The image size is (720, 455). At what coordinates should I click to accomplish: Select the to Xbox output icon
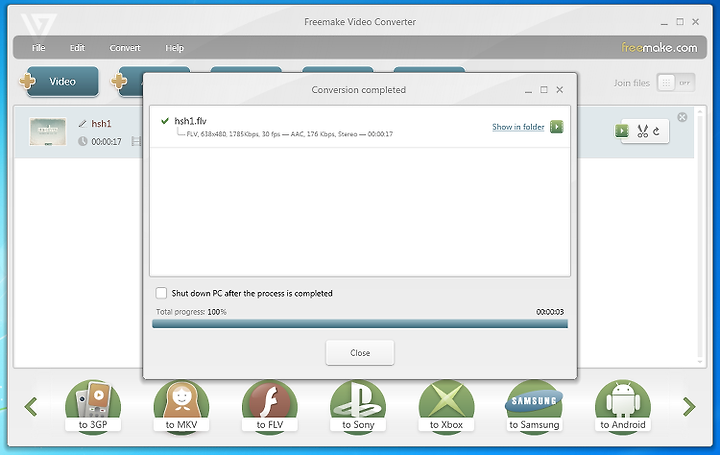[x=446, y=406]
